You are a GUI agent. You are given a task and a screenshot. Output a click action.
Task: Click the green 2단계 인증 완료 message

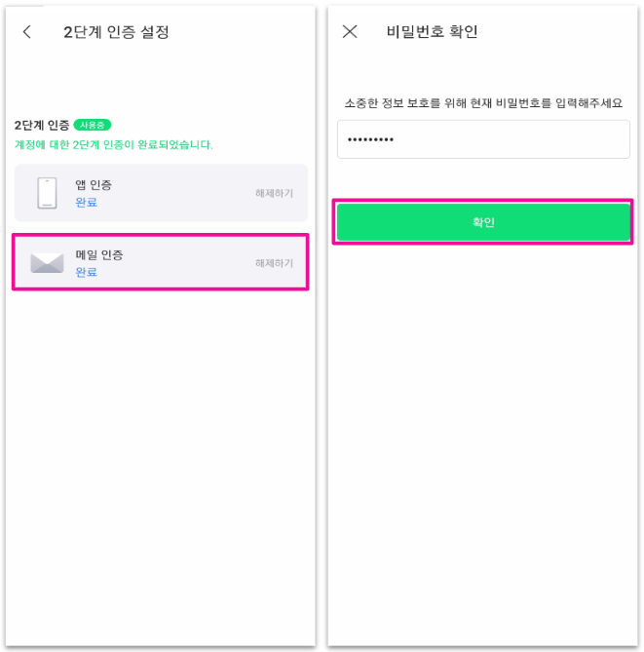pyautogui.click(x=114, y=144)
